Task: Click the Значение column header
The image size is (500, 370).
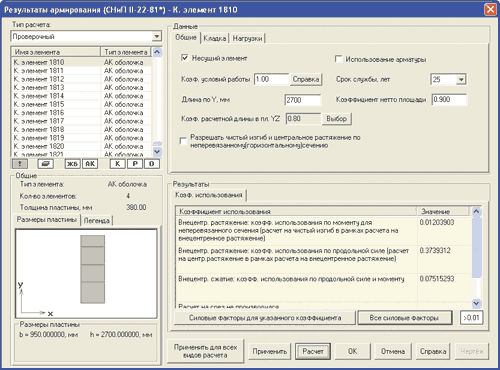Action: pyautogui.click(x=444, y=211)
